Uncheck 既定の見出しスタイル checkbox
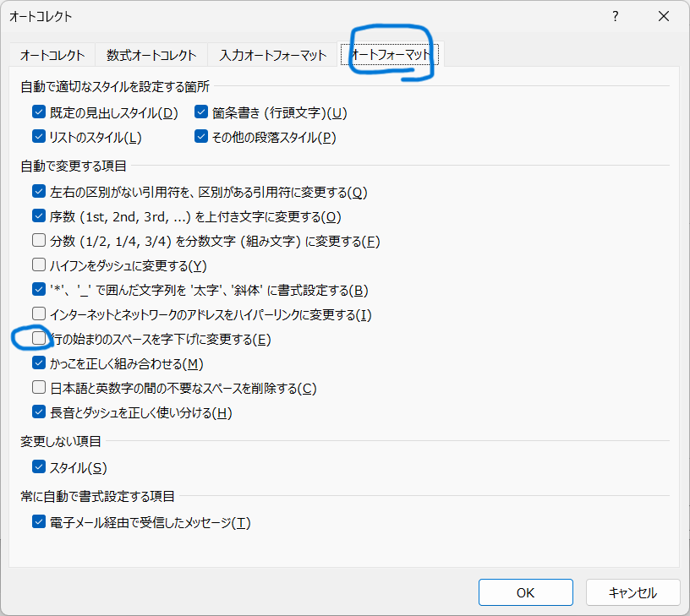690x616 pixels. click(x=39, y=112)
